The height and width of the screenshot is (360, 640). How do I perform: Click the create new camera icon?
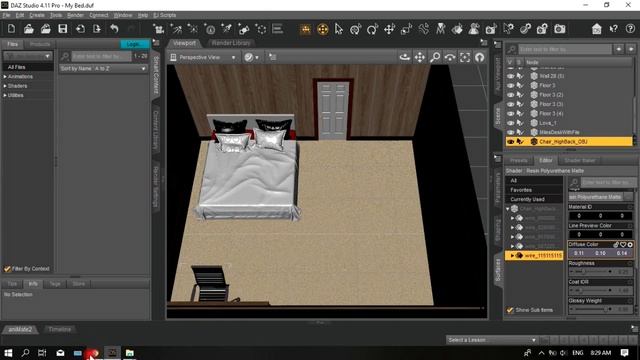159,29
